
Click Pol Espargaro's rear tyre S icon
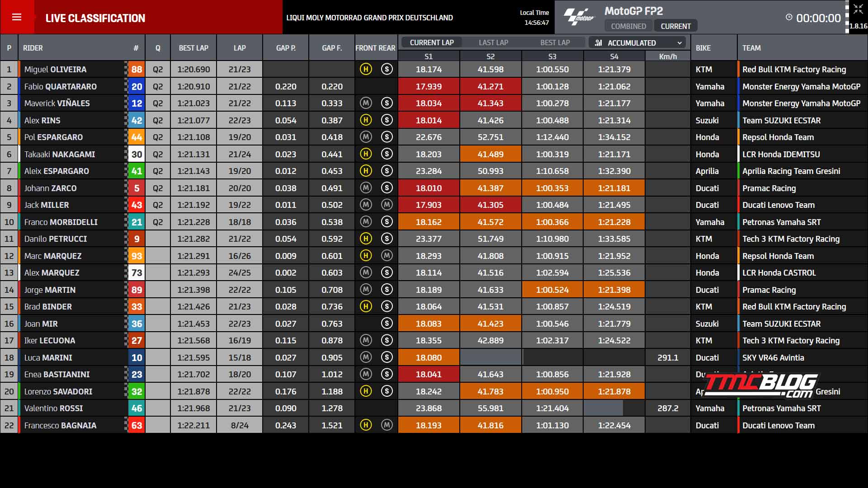coord(387,137)
